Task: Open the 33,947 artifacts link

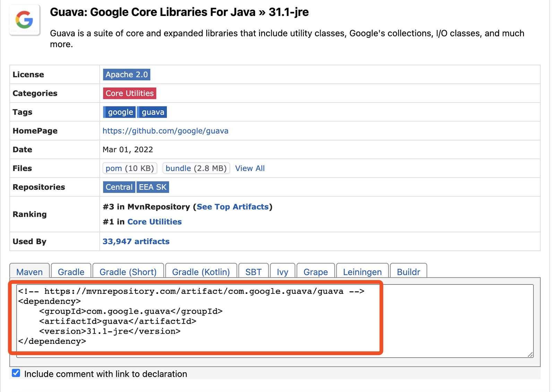Action: pos(136,241)
